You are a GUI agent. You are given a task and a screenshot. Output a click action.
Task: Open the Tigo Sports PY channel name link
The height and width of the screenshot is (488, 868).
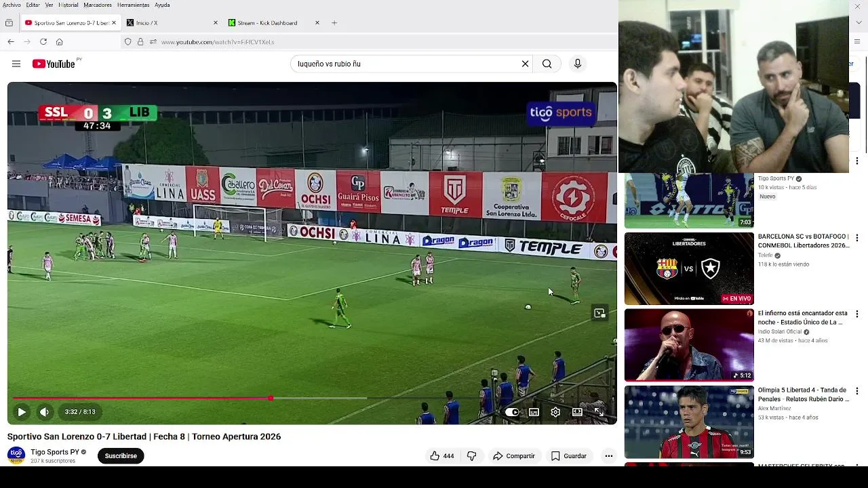(55, 452)
